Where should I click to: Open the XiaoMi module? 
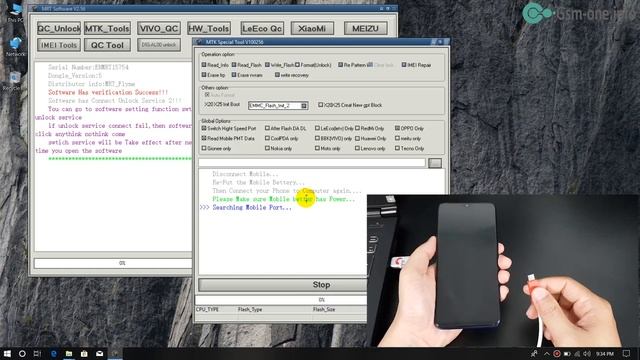pos(312,28)
